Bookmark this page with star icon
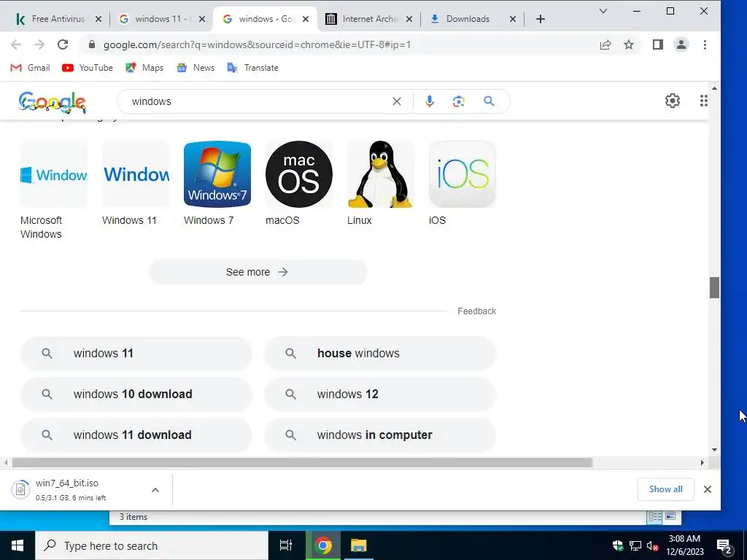 coord(629,44)
